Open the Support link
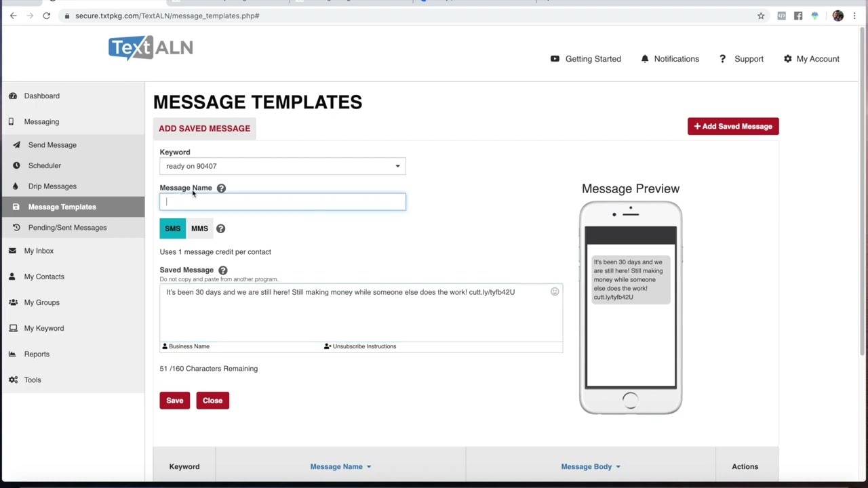 [x=749, y=59]
